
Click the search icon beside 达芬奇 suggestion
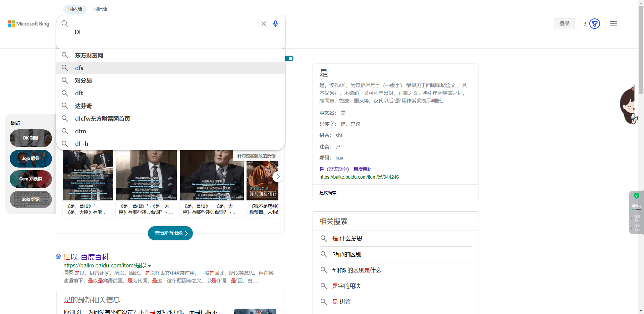coord(65,106)
